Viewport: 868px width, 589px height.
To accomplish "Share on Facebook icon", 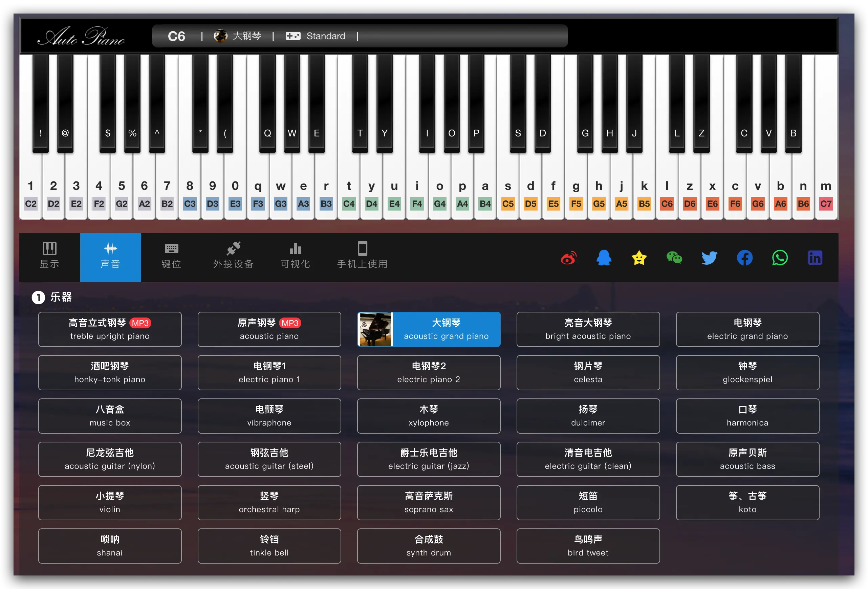I will point(744,258).
